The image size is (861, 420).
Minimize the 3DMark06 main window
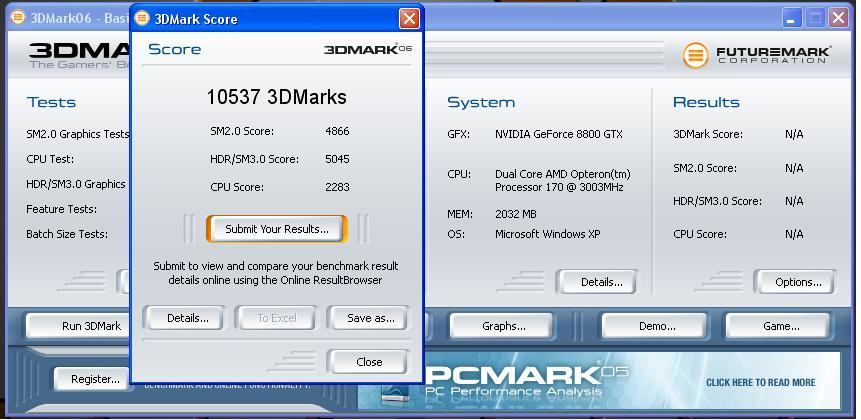click(792, 18)
